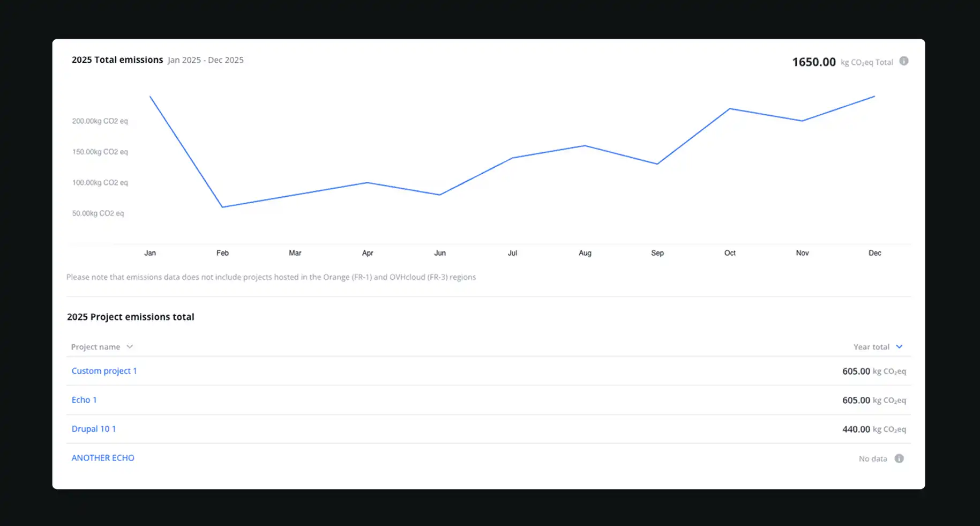This screenshot has height=526, width=980.
Task: Click the info icon beside total emissions
Action: [904, 61]
